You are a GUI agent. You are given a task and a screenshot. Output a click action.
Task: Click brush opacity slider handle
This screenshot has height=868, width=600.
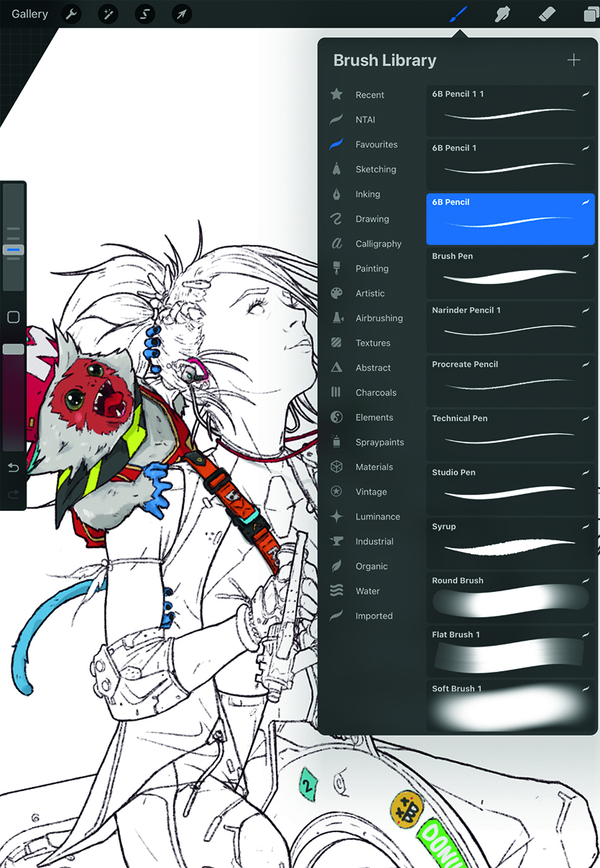tap(13, 348)
